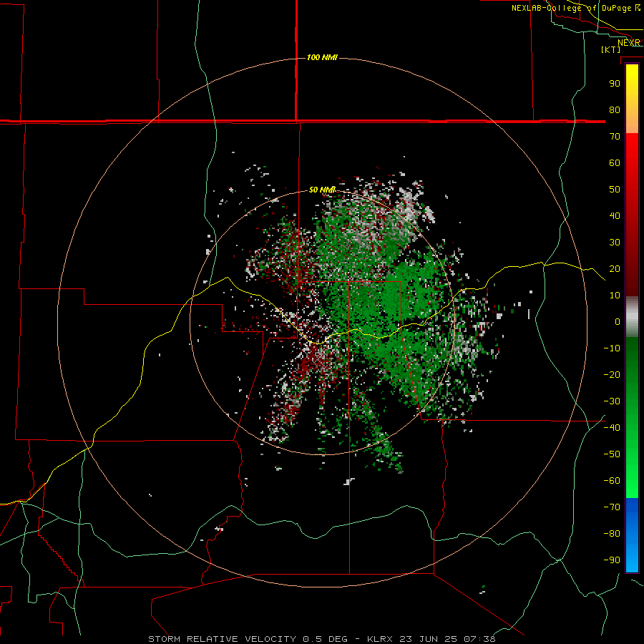Viewport: 644px width, 644px height.
Task: Click the -50 value on the velocity scale
Action: (x=612, y=454)
